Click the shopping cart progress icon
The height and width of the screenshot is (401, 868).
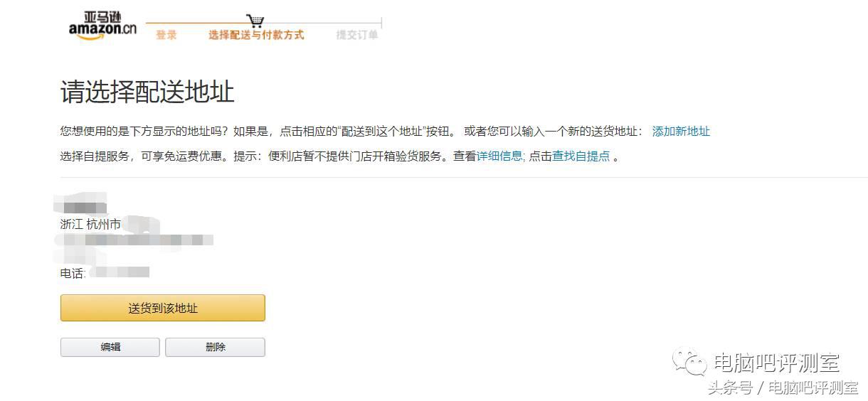(255, 21)
